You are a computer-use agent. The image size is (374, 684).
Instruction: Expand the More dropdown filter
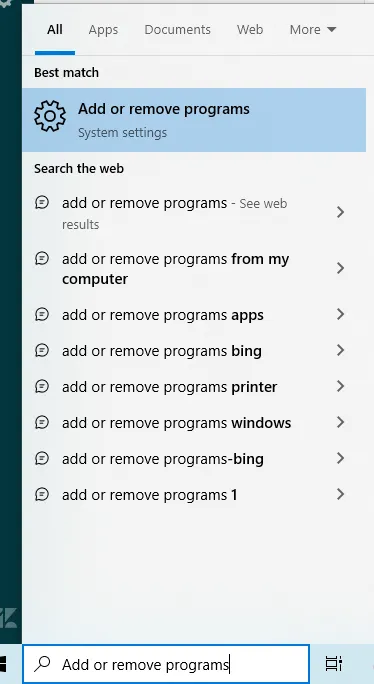tap(313, 30)
